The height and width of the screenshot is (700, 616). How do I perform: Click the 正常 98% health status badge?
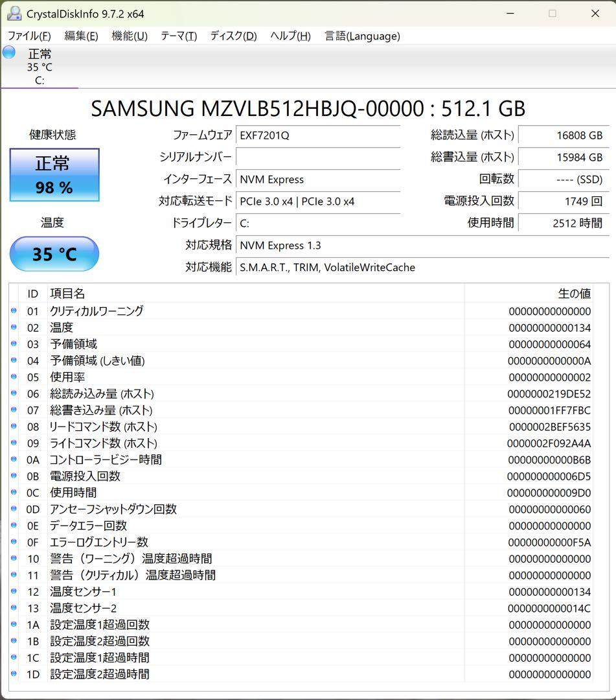click(54, 174)
